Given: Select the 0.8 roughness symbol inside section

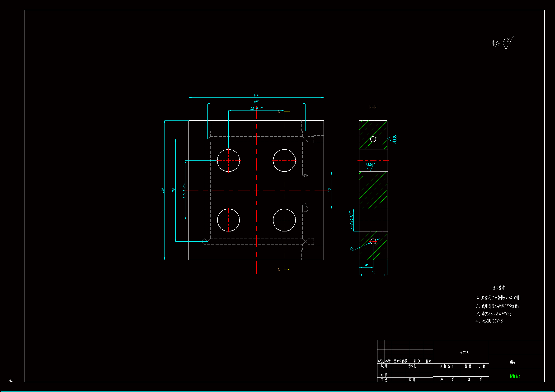Looking at the screenshot, I should coord(370,166).
